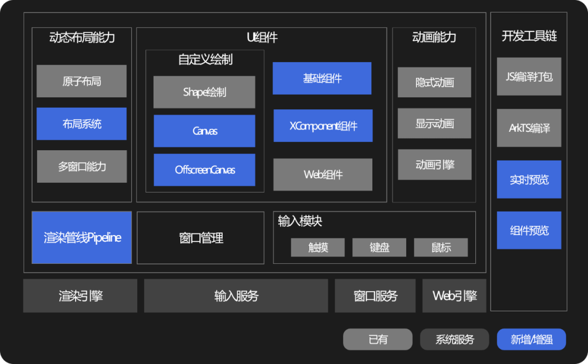Select the blue 布局系统 block
The image size is (588, 364).
[x=81, y=124]
